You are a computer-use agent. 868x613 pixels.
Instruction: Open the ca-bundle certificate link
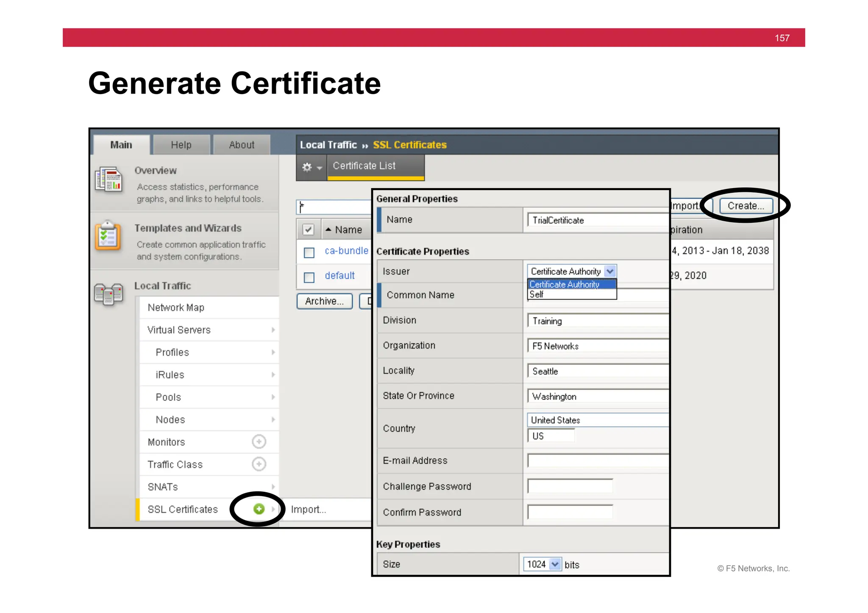(x=346, y=250)
